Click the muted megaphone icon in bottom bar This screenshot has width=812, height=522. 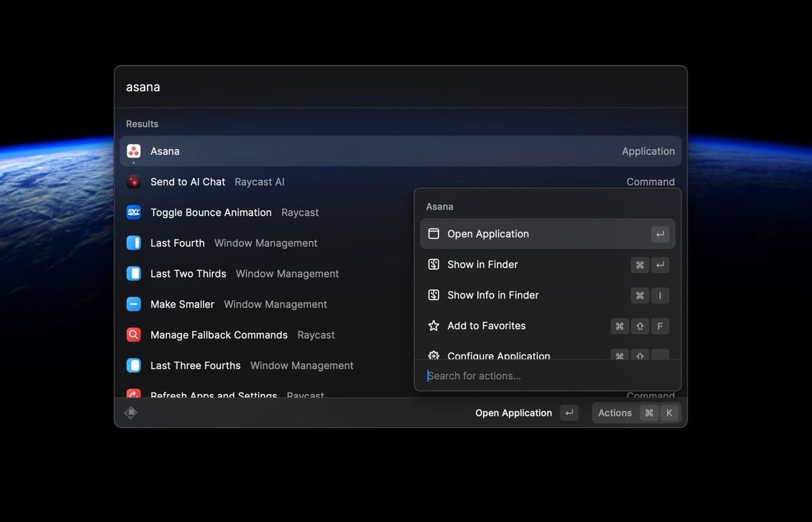[x=131, y=412]
